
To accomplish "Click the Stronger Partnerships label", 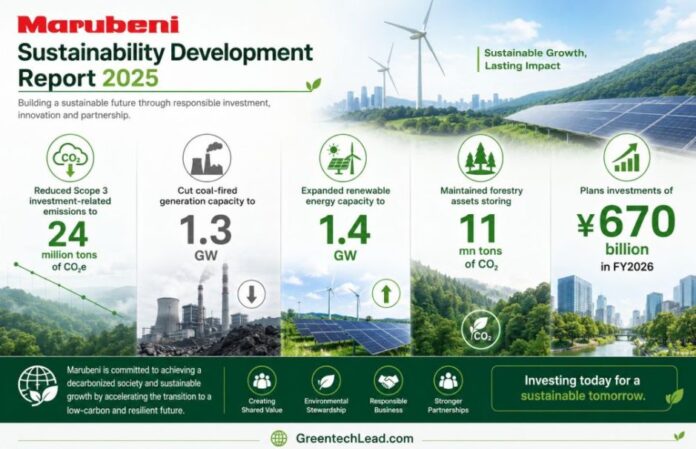I will [x=448, y=406].
